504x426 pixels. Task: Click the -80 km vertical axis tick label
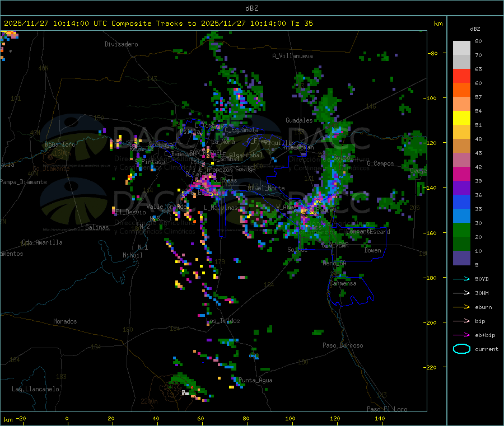tap(433, 53)
